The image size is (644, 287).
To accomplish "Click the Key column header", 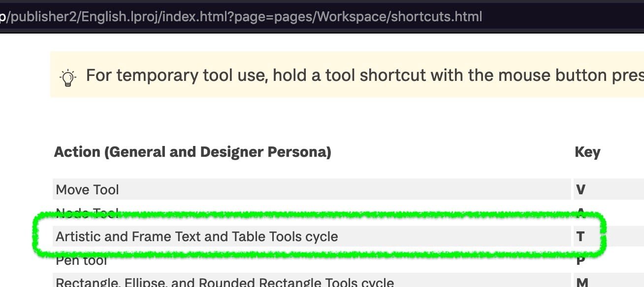I will pos(587,152).
